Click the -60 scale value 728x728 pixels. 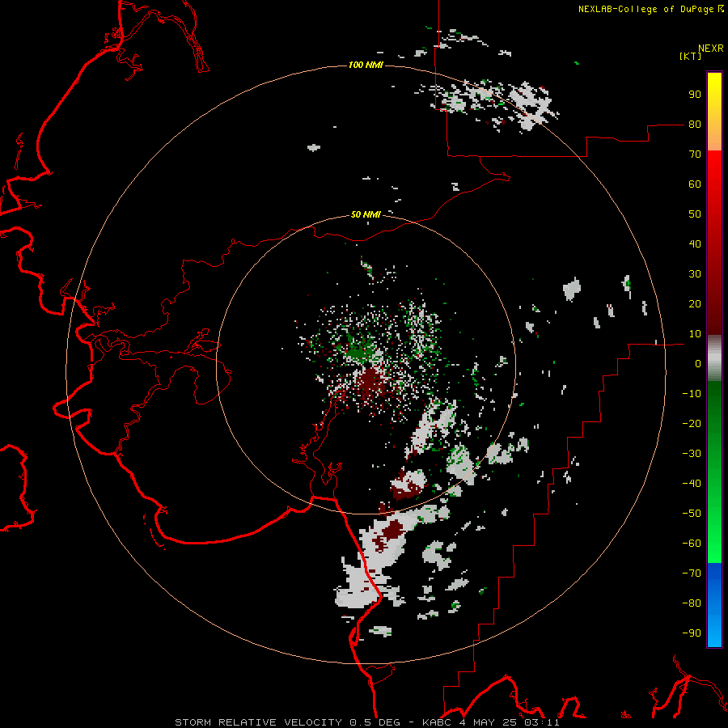[692, 544]
